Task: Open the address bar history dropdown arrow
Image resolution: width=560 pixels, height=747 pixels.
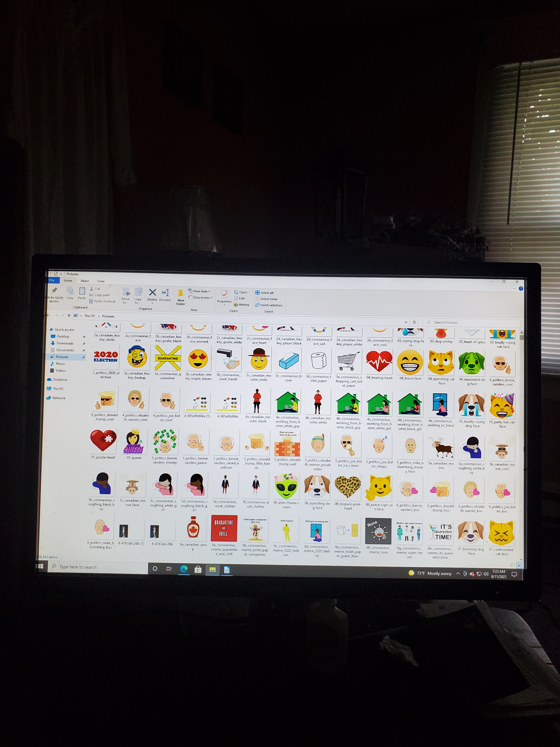Action: coord(406,322)
